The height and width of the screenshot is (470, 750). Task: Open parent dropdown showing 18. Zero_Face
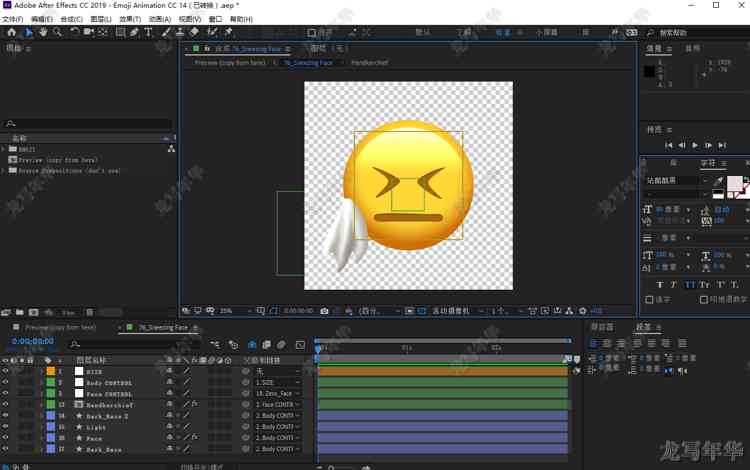(277, 393)
